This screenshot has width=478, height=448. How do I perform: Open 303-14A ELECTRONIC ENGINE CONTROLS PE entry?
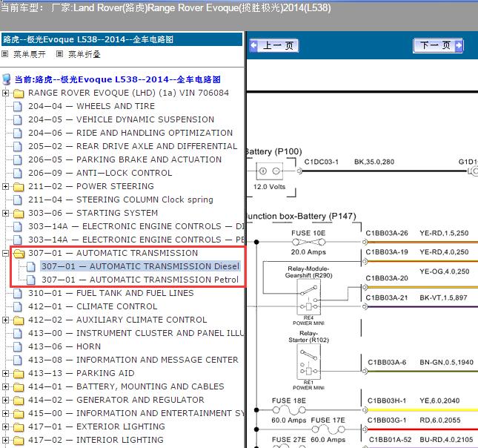point(136,240)
